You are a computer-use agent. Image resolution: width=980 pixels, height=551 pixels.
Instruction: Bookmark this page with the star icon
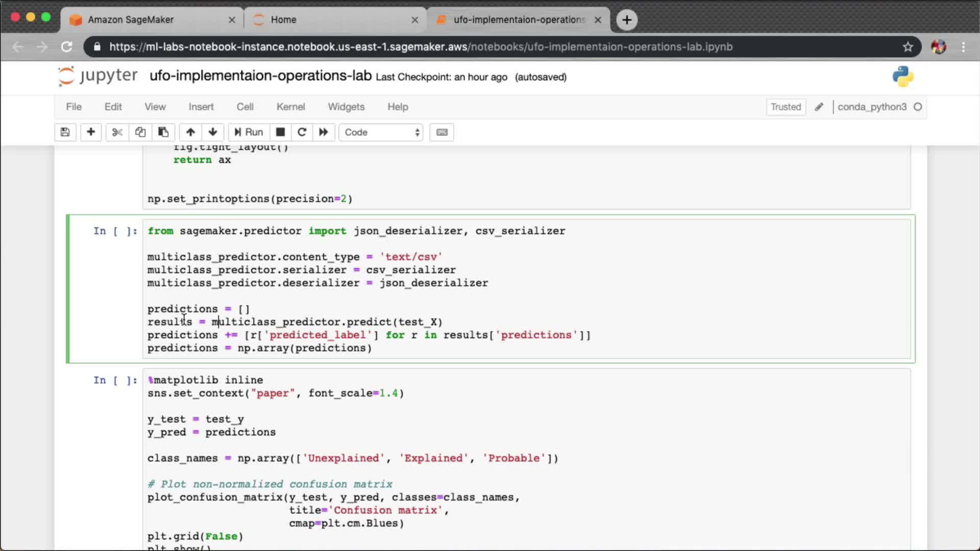coord(908,47)
